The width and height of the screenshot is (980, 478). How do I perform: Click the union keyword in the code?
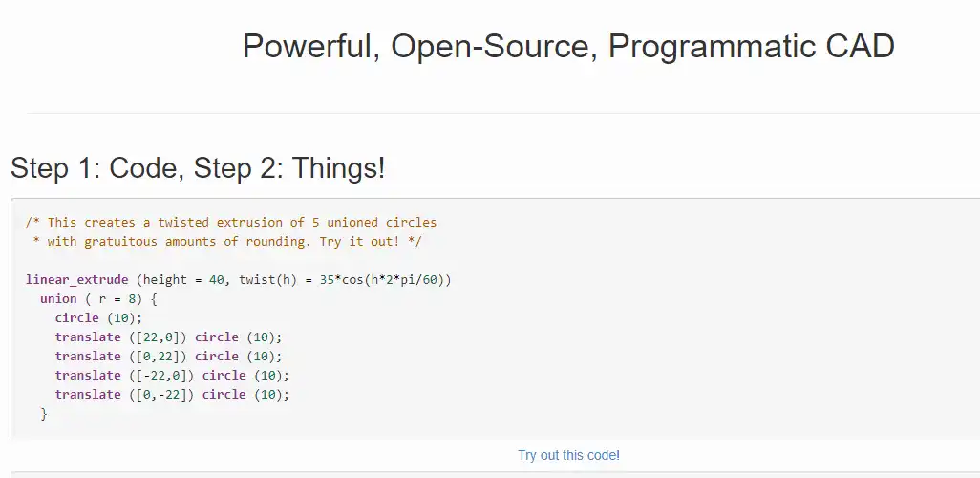58,299
